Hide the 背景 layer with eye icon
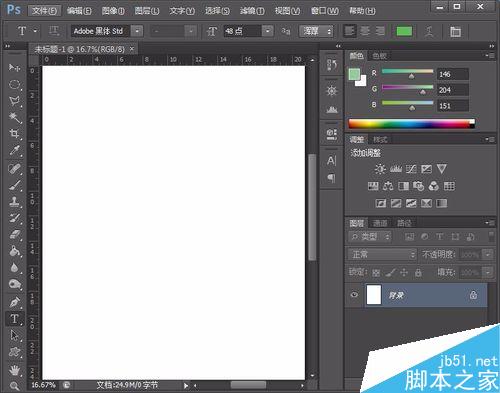This screenshot has height=393, width=500. point(354,295)
